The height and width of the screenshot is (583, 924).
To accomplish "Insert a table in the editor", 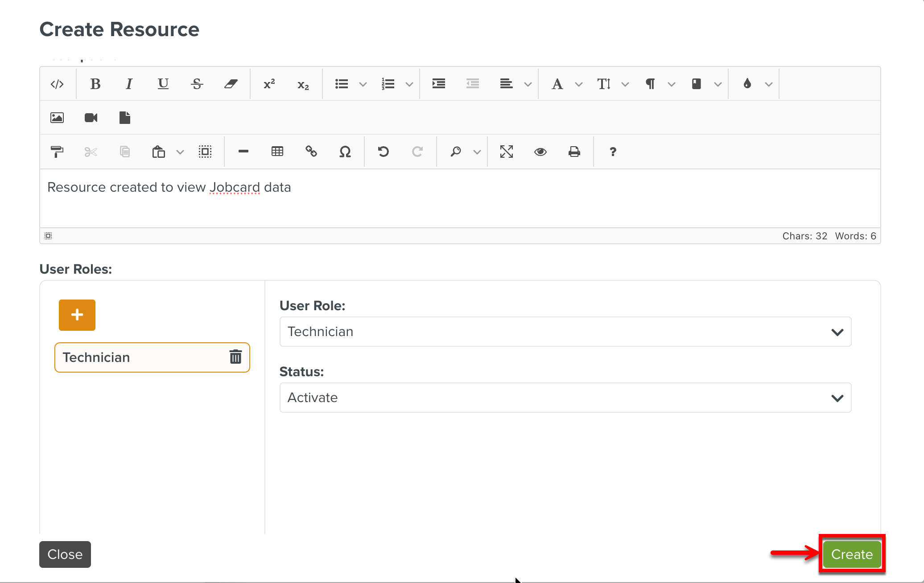I will (x=277, y=152).
